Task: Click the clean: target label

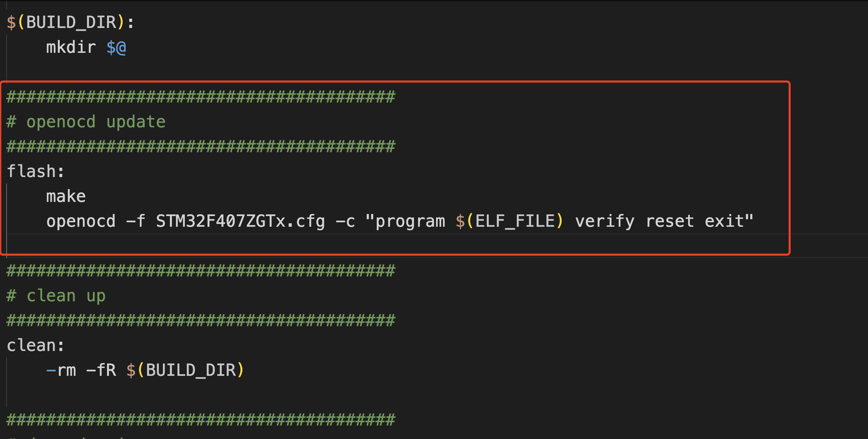Action: [x=36, y=345]
